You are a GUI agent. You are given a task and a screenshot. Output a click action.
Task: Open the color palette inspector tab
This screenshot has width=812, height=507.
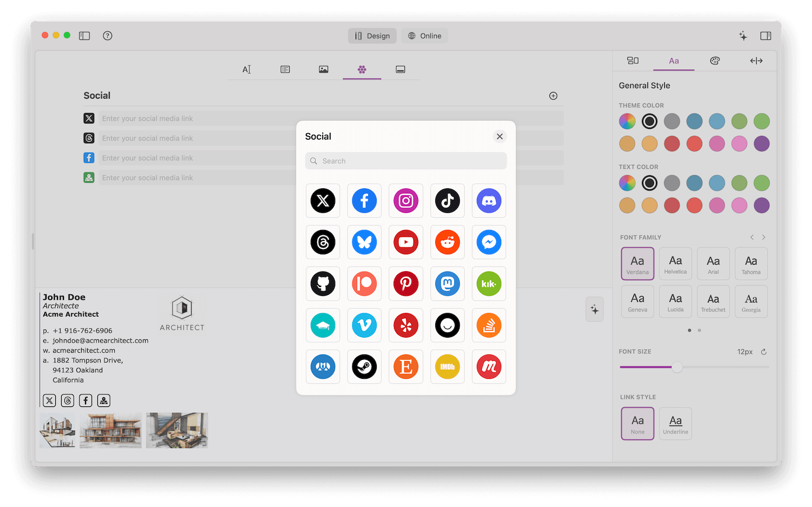click(715, 61)
